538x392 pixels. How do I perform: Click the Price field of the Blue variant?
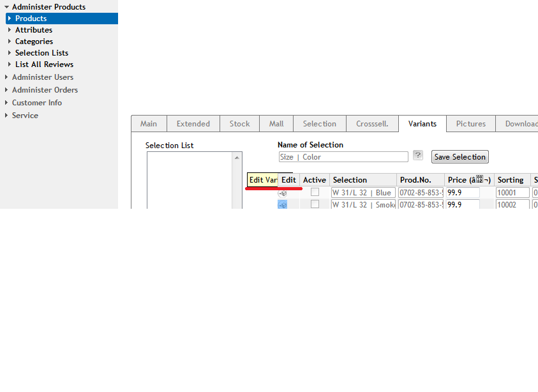(463, 193)
